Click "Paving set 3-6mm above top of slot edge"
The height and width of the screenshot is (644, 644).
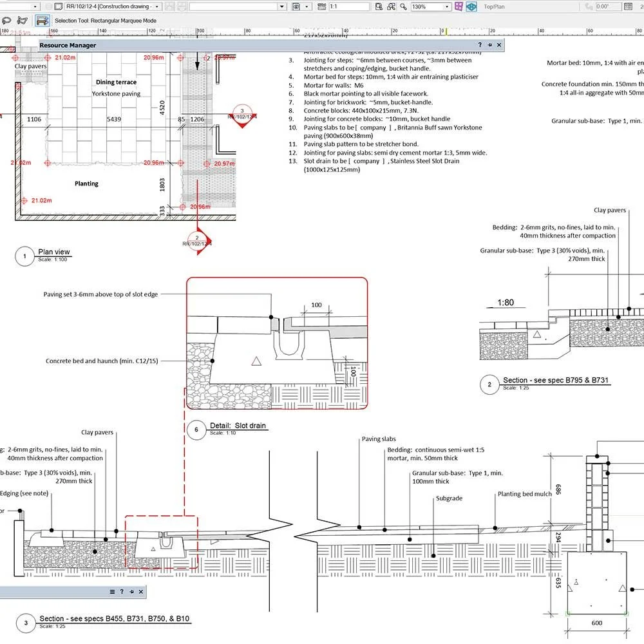pos(100,294)
